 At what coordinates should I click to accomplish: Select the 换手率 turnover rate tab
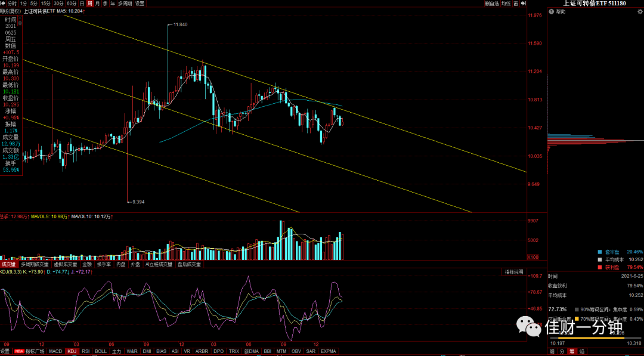click(x=104, y=264)
